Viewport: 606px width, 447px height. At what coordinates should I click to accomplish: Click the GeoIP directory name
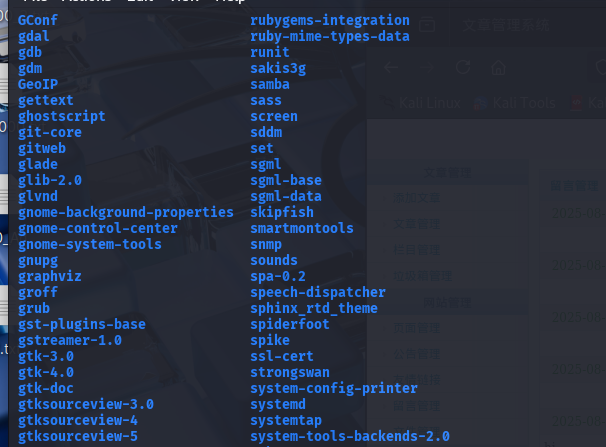[x=38, y=84]
